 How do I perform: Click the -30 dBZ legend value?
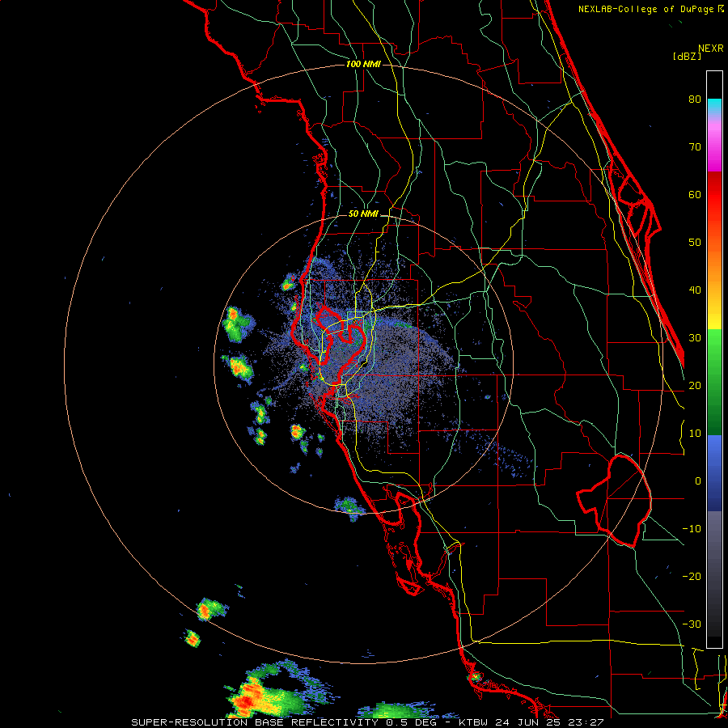pos(692,624)
